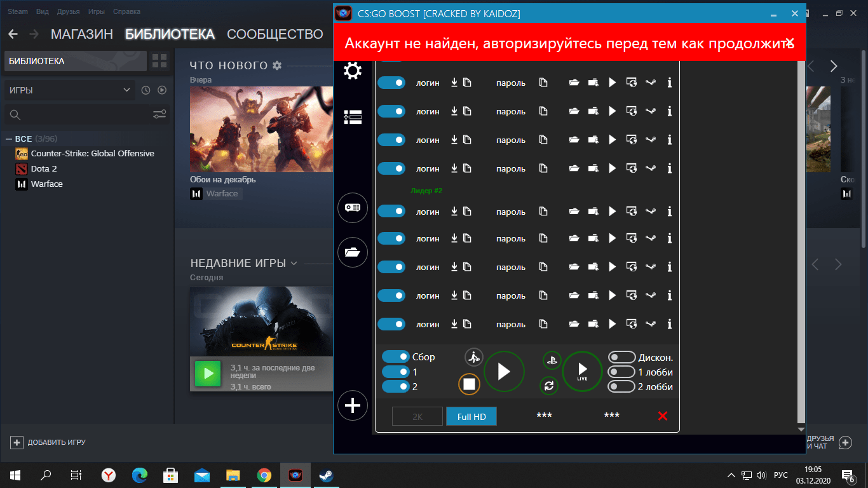Turn off the Сбор toggle

(x=395, y=357)
